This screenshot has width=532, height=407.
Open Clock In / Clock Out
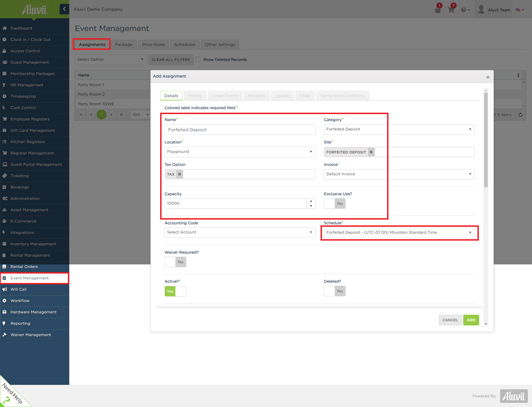click(x=35, y=40)
